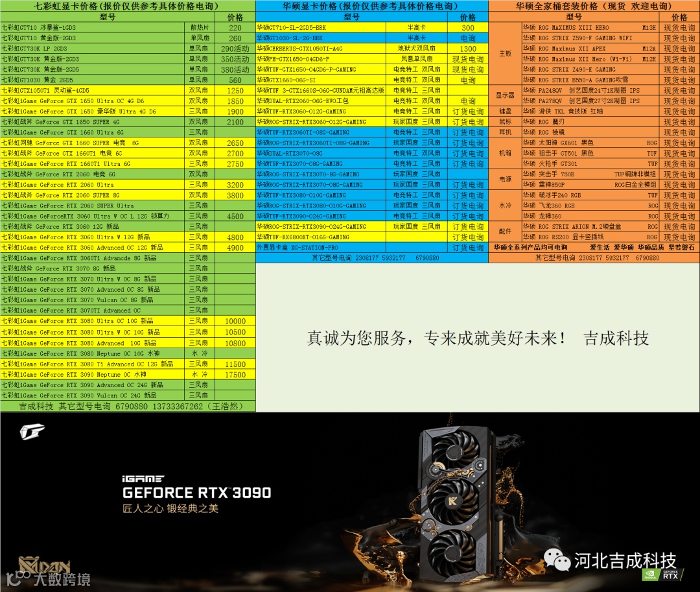Click the price 220 cell
The height and width of the screenshot is (592, 700).
tap(235, 28)
